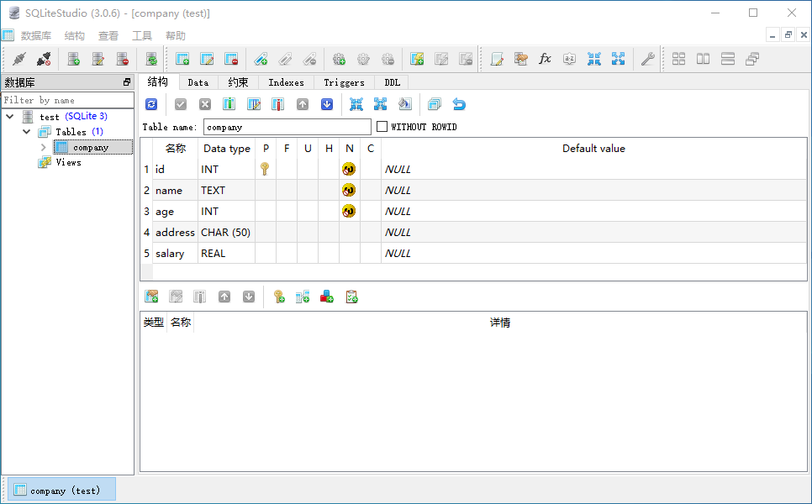The height and width of the screenshot is (504, 812).
Task: Click add table check constraint clipboard icon
Action: (351, 297)
